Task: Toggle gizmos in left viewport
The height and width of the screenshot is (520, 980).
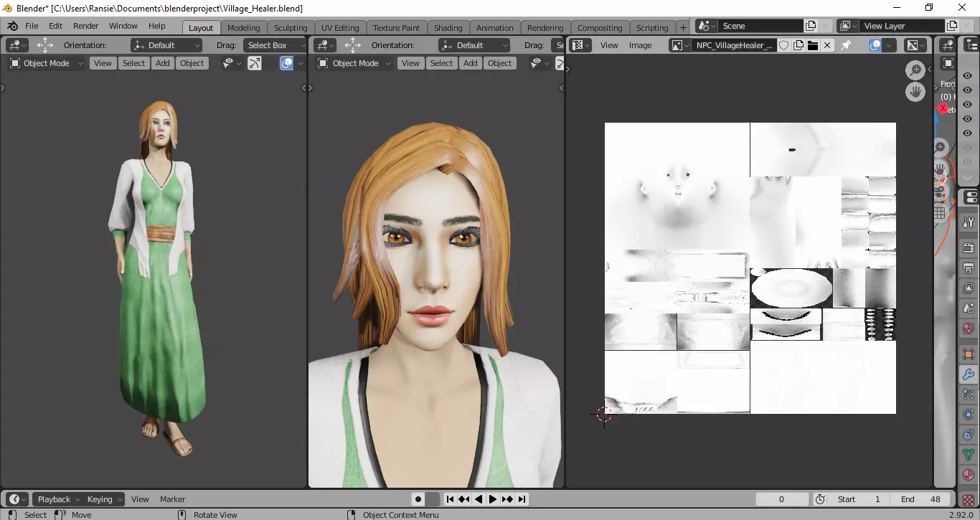Action: (x=255, y=63)
